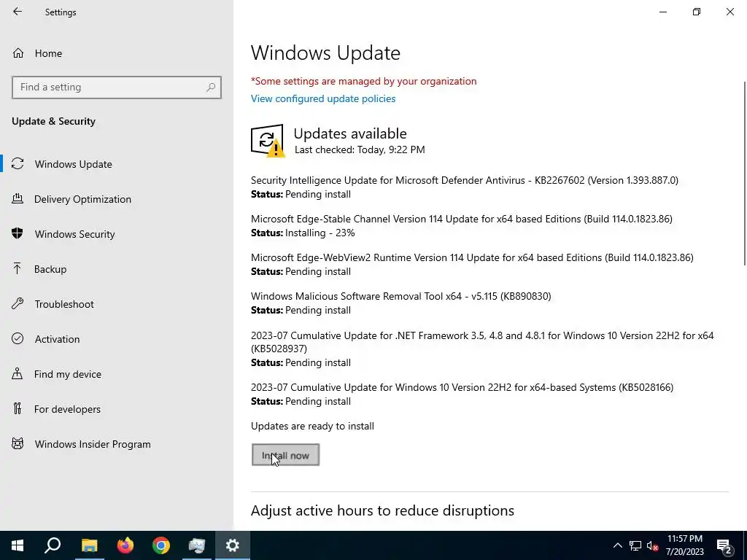
Task: Click the Install now button
Action: point(285,455)
